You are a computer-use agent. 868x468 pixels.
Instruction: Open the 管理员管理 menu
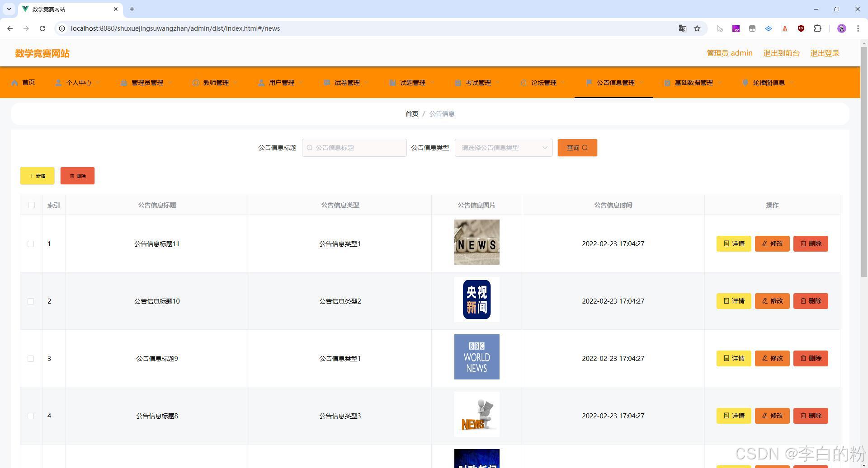[146, 83]
